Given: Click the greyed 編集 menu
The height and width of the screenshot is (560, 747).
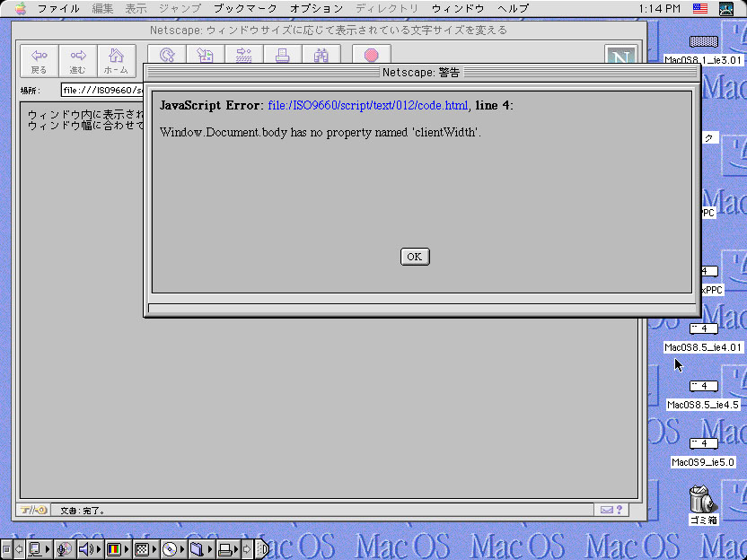Looking at the screenshot, I should click(102, 9).
